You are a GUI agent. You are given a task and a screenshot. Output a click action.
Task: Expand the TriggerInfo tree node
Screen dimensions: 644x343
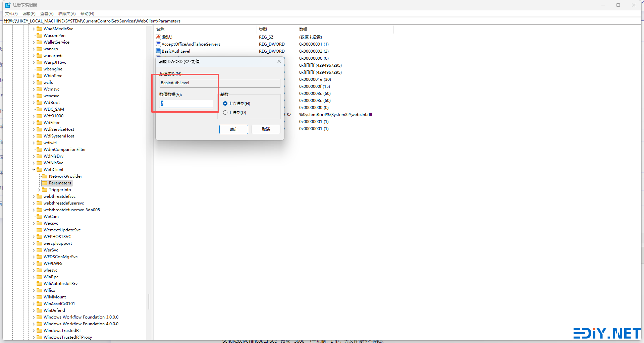pos(39,189)
